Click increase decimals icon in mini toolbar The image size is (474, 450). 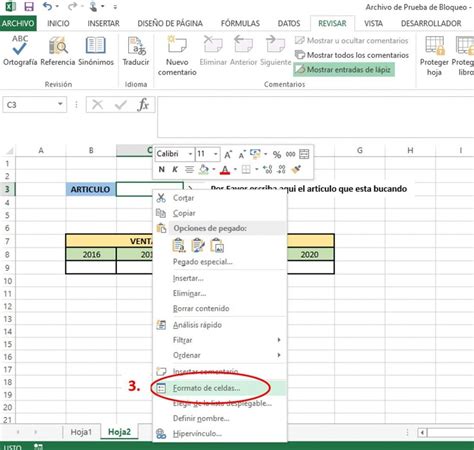267,169
